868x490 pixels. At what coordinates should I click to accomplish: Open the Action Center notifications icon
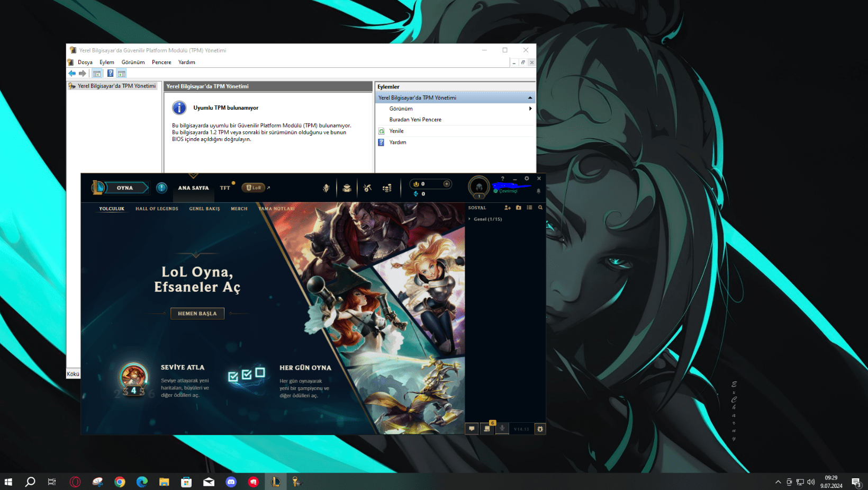(856, 482)
